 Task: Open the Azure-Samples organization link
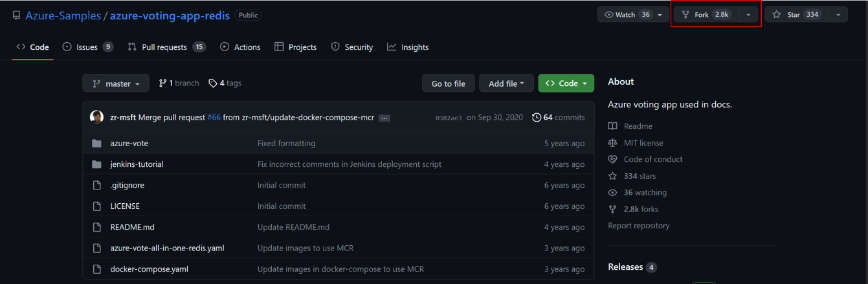click(x=63, y=16)
